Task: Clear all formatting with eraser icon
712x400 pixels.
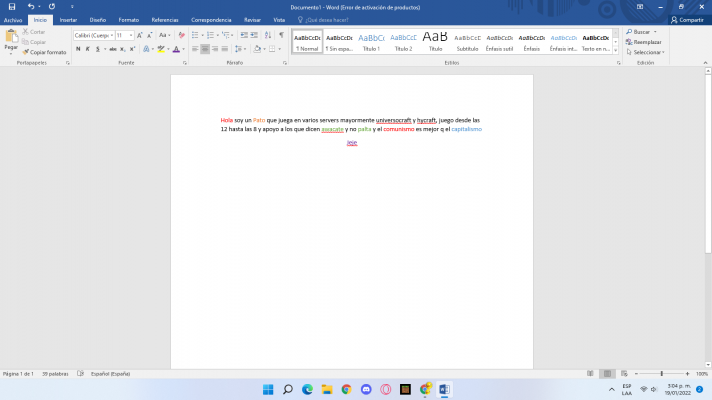Action: point(181,35)
